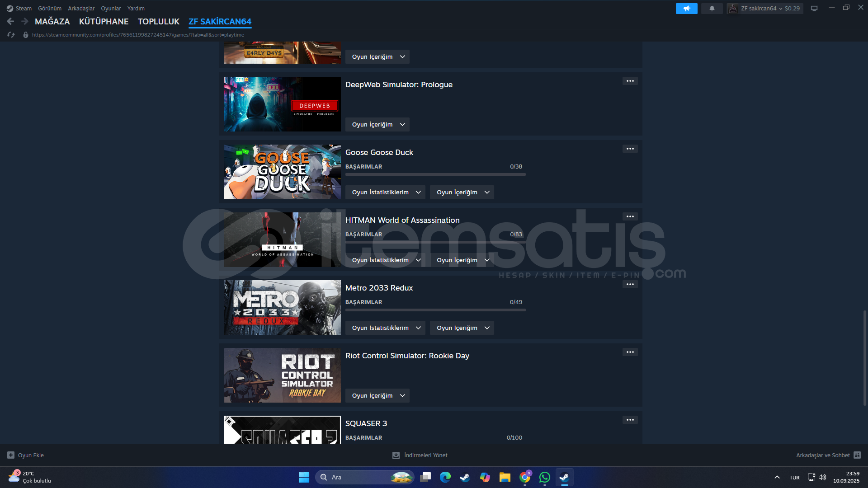The image size is (868, 488).
Task: Open Metro 2033 Redux title link
Action: [x=379, y=288]
